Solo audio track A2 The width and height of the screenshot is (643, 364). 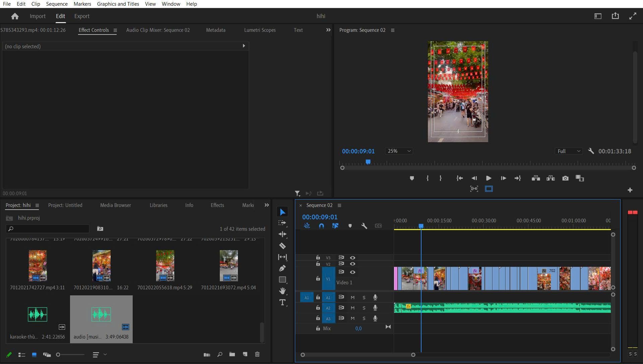pyautogui.click(x=364, y=308)
